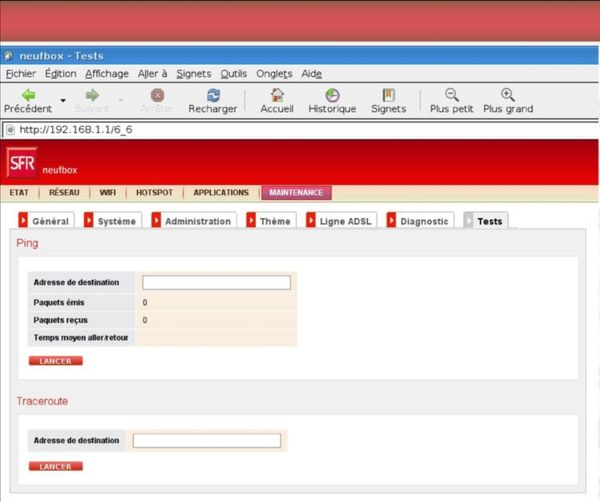The width and height of the screenshot is (600, 502).
Task: Go to Accueil home icon
Action: pyautogui.click(x=277, y=95)
